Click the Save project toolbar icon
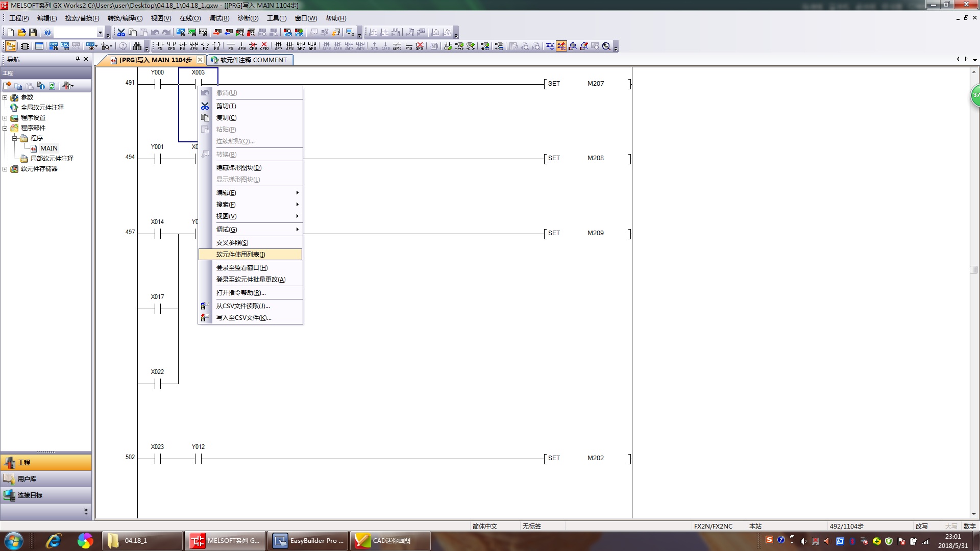 [33, 32]
